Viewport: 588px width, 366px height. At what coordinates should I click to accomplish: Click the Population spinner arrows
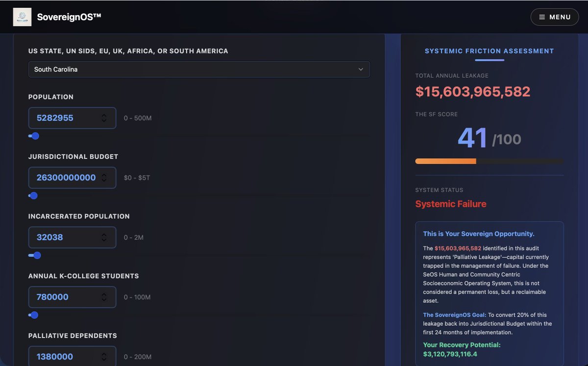coord(104,118)
